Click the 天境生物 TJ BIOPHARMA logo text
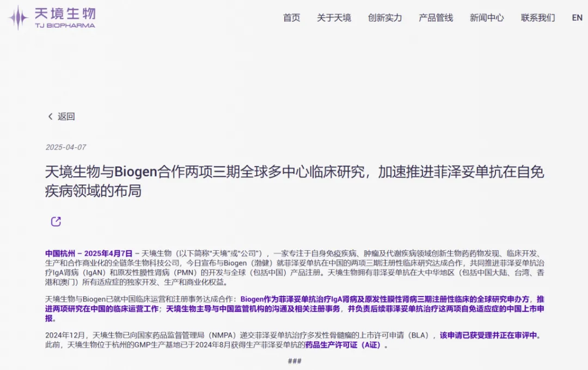The width and height of the screenshot is (588, 370). (65, 17)
